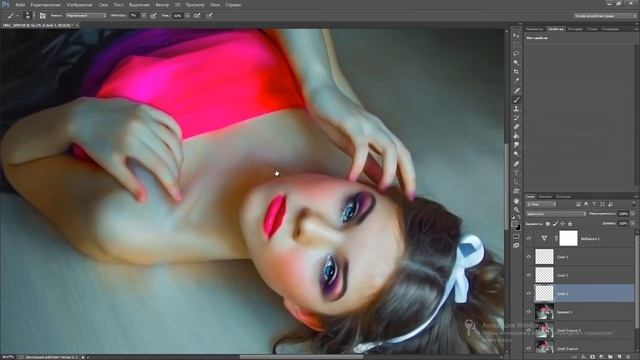This screenshot has width=640, height=360.
Task: Select the Hand tool
Action: [x=516, y=201]
